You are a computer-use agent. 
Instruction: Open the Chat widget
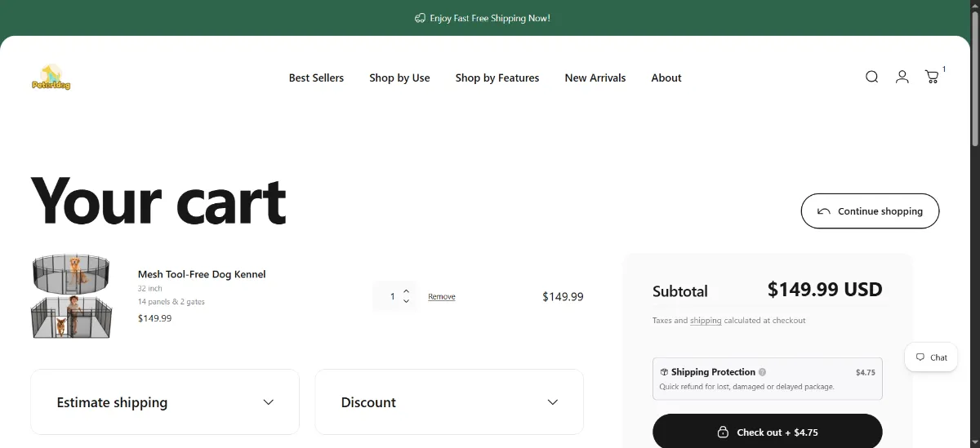tap(931, 357)
